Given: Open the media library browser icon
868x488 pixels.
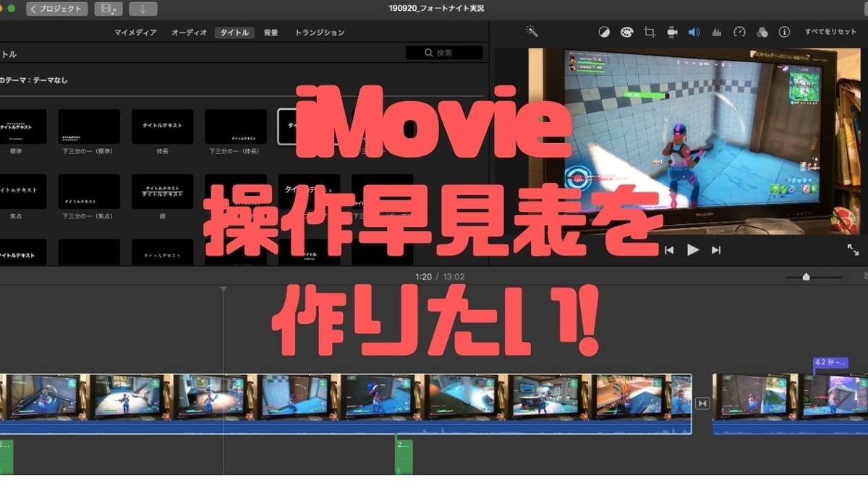Looking at the screenshot, I should pyautogui.click(x=109, y=9).
